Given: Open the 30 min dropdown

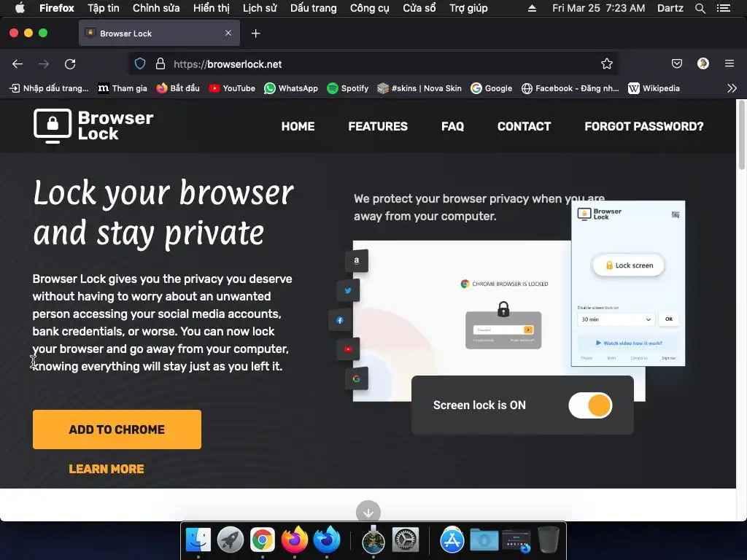Looking at the screenshot, I should tap(616, 319).
